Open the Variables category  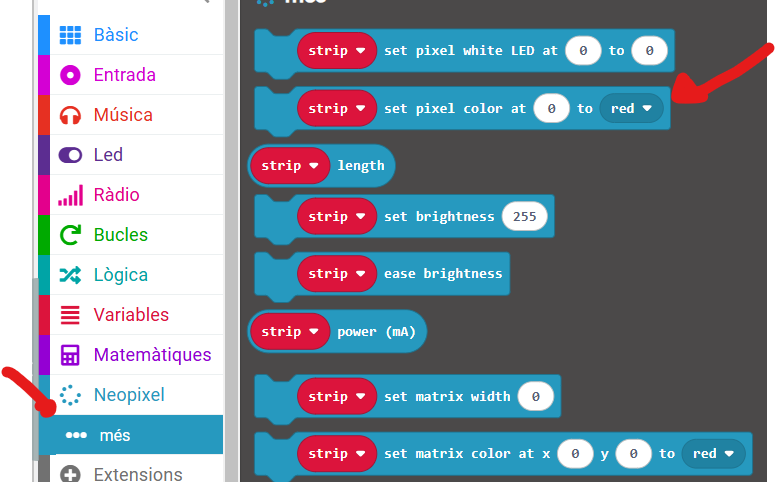pos(131,315)
